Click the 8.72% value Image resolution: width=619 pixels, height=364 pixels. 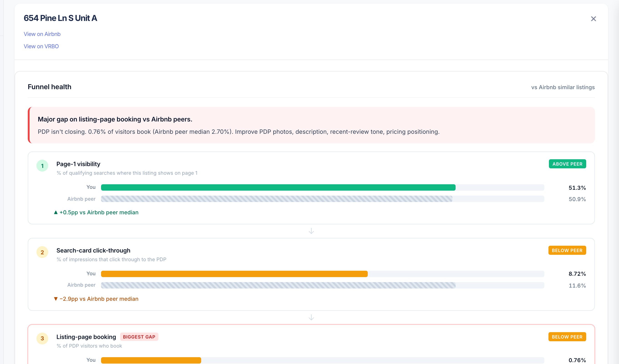[577, 274]
